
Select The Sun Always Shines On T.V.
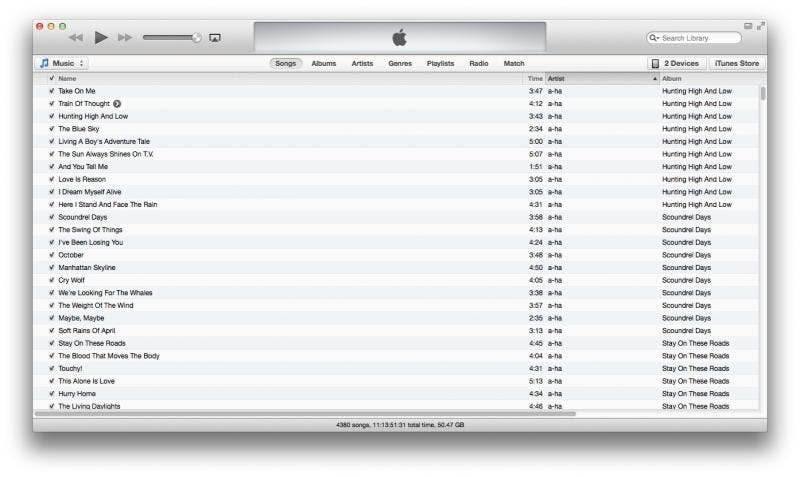click(106, 154)
